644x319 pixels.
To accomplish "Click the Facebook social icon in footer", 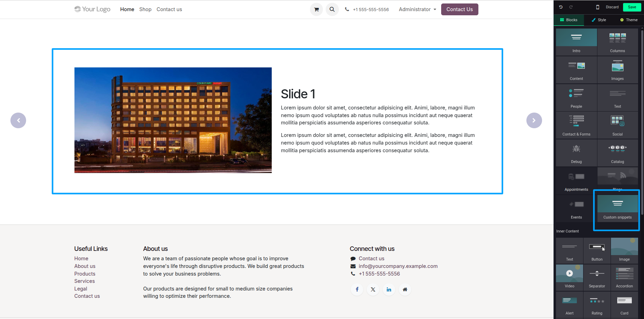I will point(357,289).
